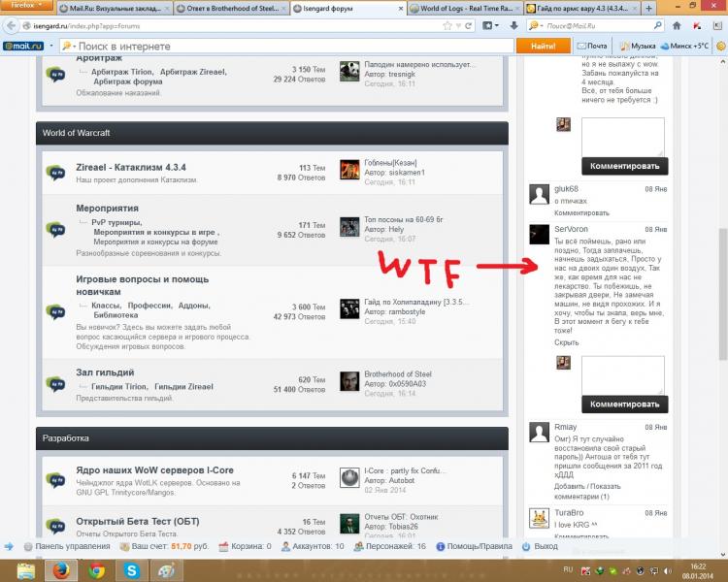Open the Зал гильдий forum
The width and height of the screenshot is (728, 582).
pyautogui.click(x=105, y=372)
